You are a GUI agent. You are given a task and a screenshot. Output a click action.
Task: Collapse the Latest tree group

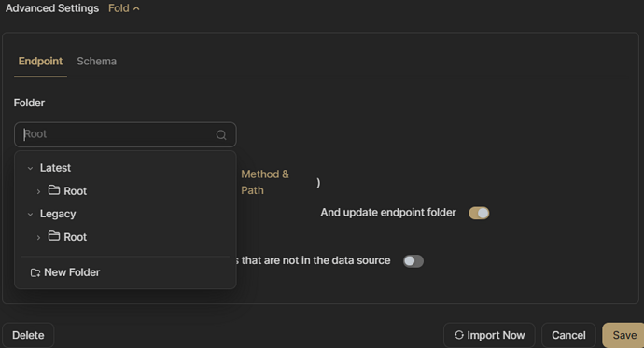click(30, 168)
